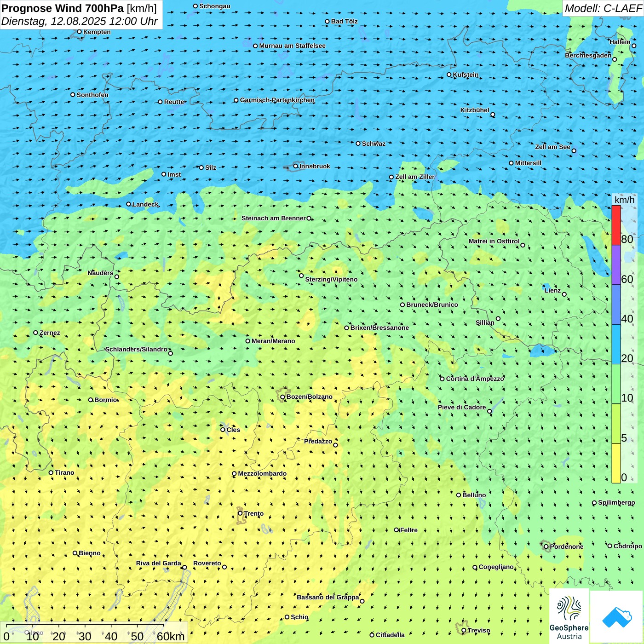
Task: Click the Belluno city label
Action: point(474,495)
